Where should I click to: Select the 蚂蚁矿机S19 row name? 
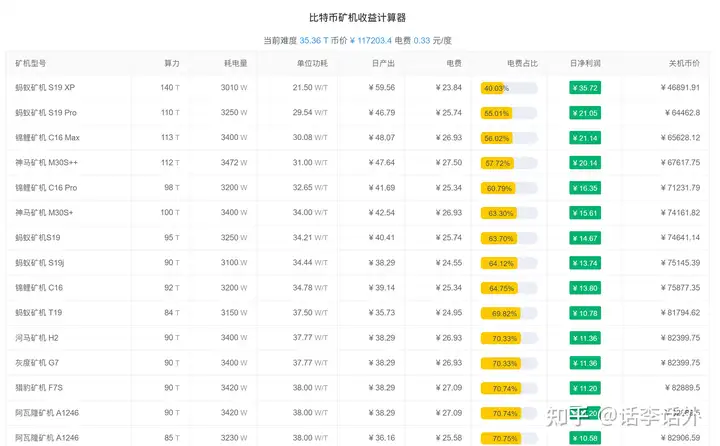(x=38, y=237)
